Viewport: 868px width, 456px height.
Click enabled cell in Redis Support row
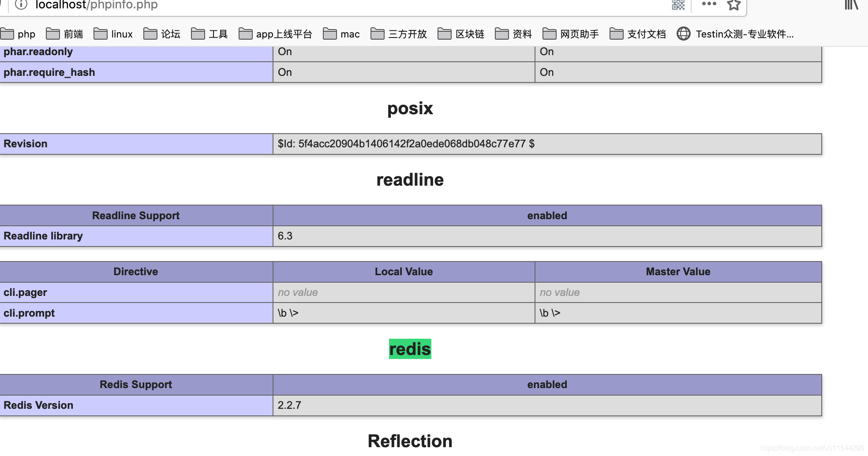pyautogui.click(x=547, y=385)
